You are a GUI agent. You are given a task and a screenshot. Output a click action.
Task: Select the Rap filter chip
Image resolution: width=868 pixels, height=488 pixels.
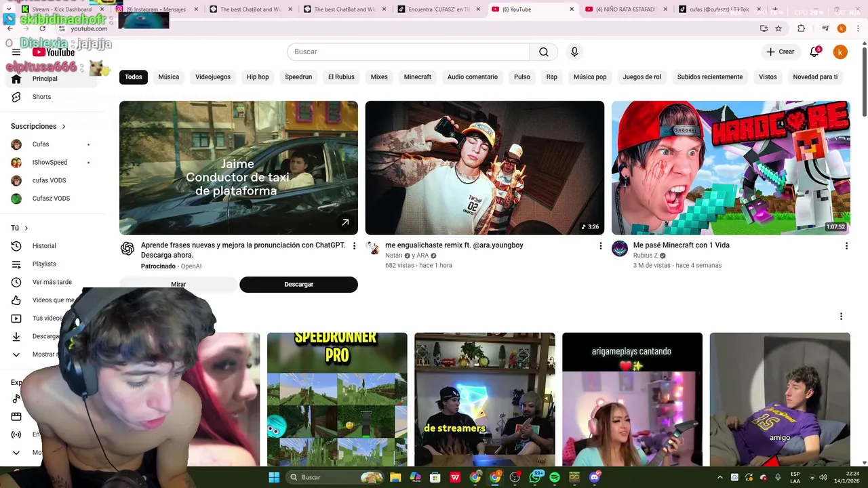[552, 77]
